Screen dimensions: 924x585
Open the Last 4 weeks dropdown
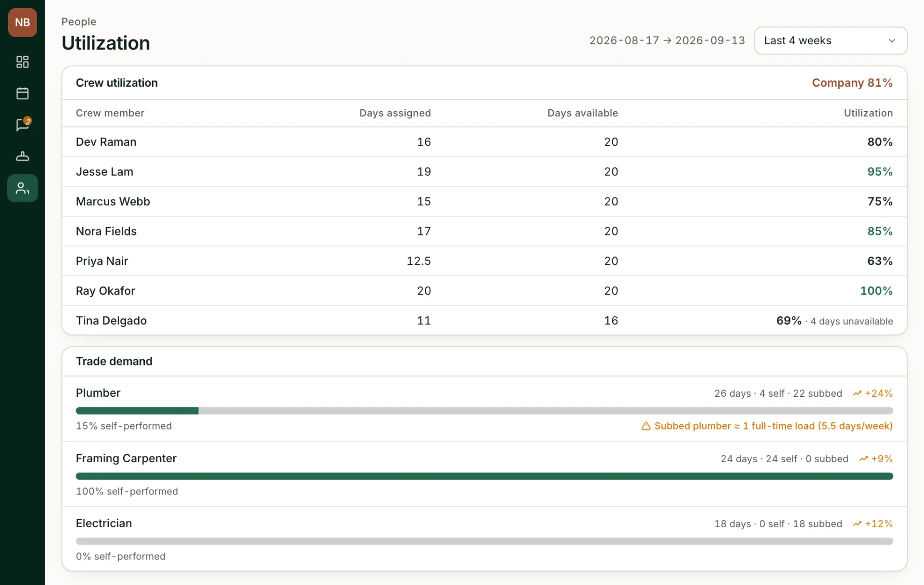pos(831,40)
